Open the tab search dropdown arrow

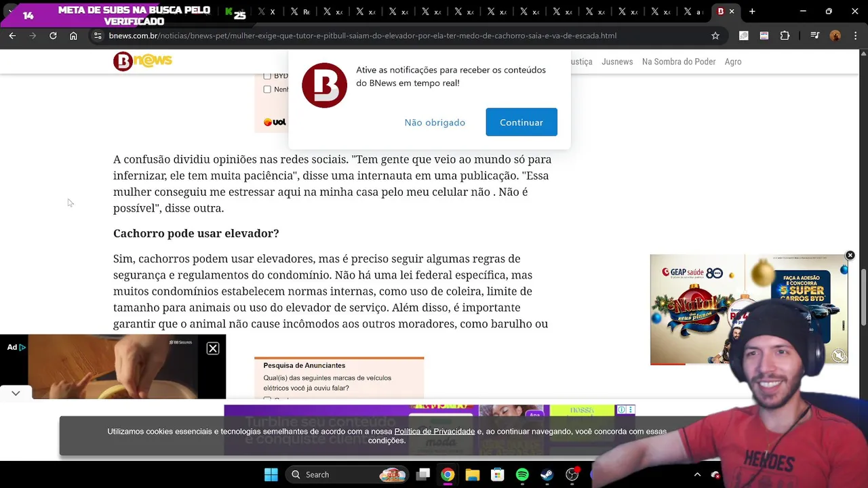(x=10, y=12)
